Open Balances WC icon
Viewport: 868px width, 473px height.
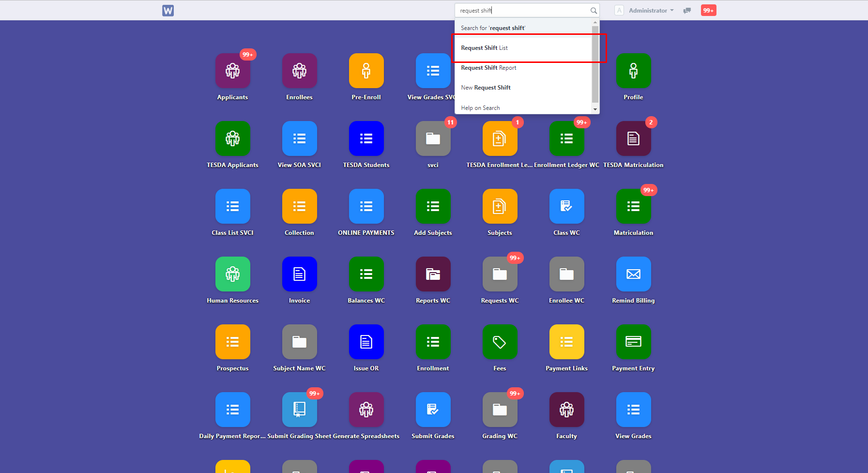click(x=366, y=274)
